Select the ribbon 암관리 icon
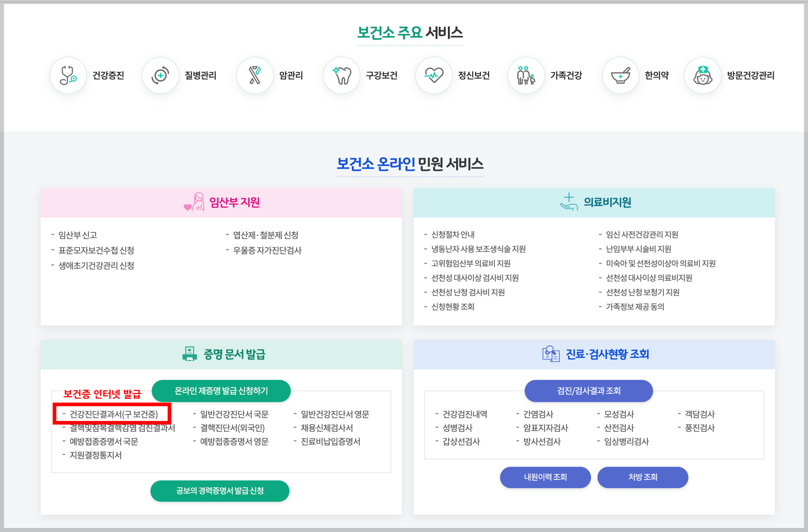 [255, 75]
